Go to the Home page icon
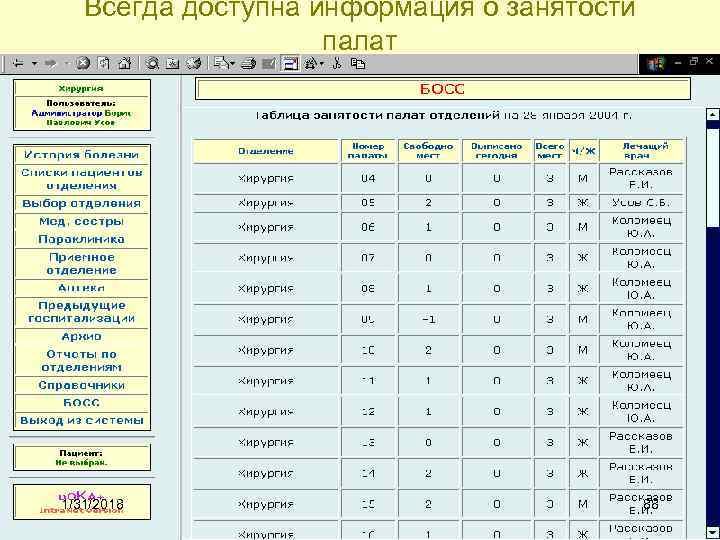The width and height of the screenshot is (720, 540). coord(124,63)
